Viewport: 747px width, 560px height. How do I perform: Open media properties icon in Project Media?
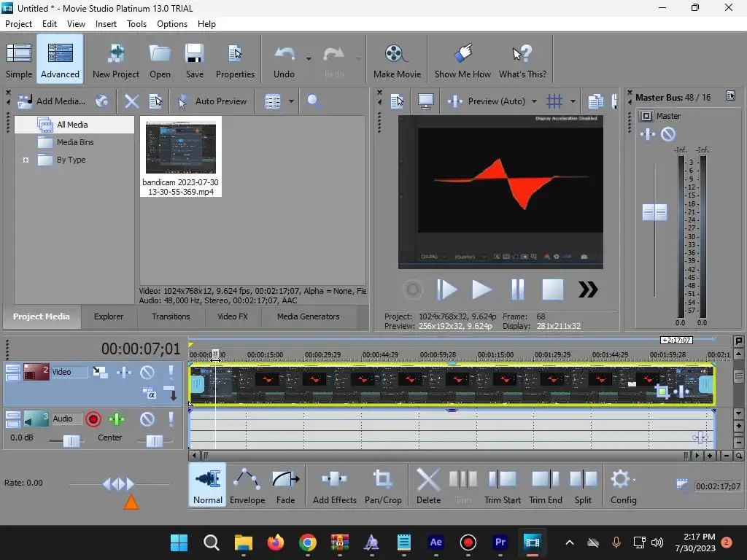tap(155, 101)
